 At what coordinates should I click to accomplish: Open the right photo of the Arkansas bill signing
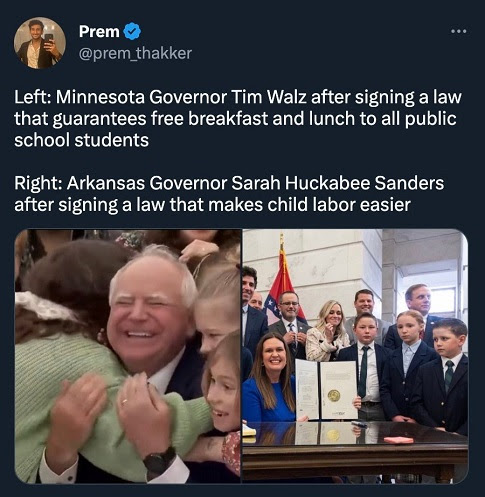355,356
